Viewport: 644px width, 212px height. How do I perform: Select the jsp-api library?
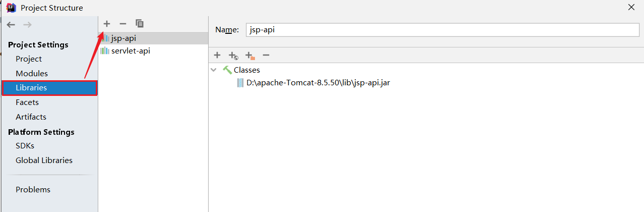click(153, 38)
